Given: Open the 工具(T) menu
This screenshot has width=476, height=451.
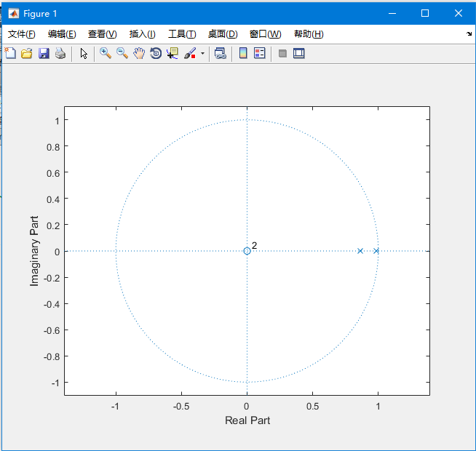Looking at the screenshot, I should coord(182,34).
